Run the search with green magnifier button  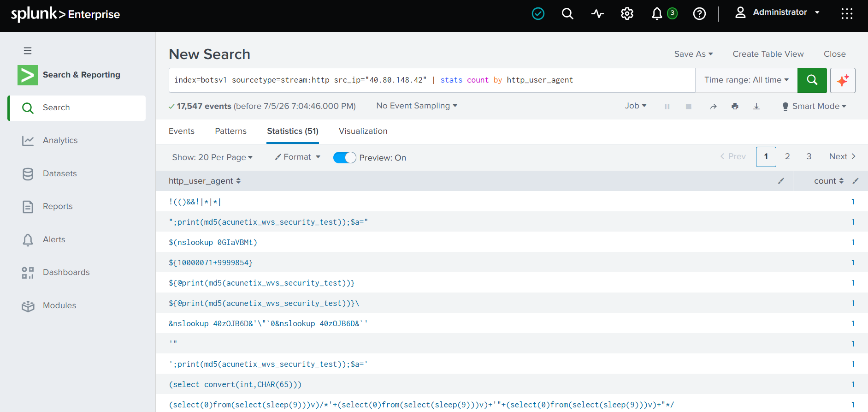[x=812, y=80]
